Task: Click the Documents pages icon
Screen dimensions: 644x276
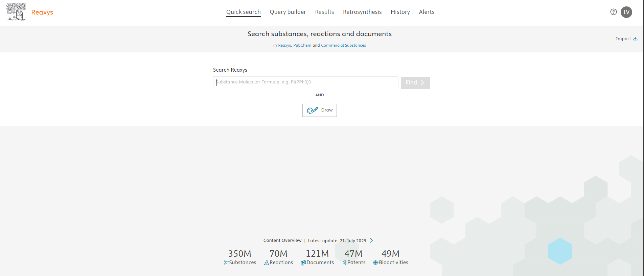Action: [x=303, y=262]
